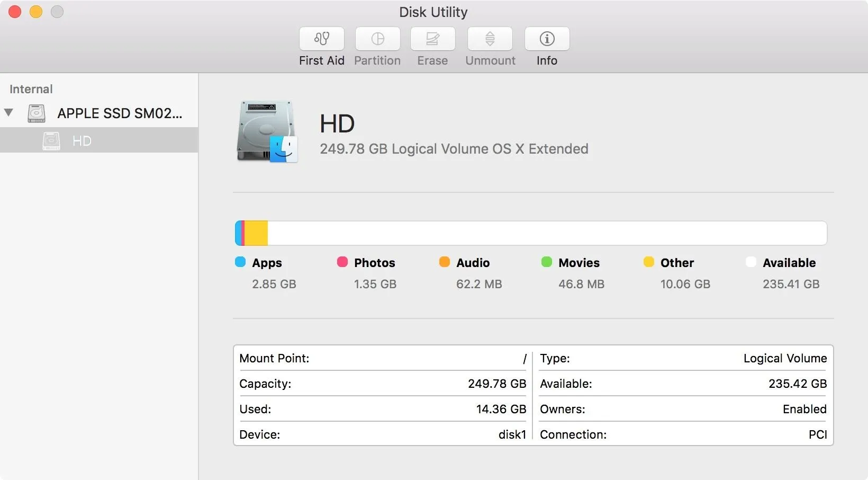
Task: Click the white Available color dot
Action: (751, 262)
